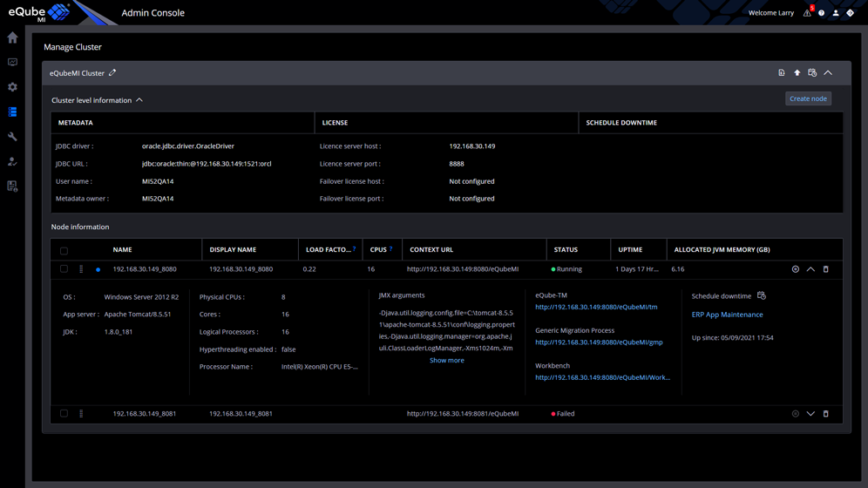
Task: Click JDBC URL value text
Action: click(x=207, y=164)
